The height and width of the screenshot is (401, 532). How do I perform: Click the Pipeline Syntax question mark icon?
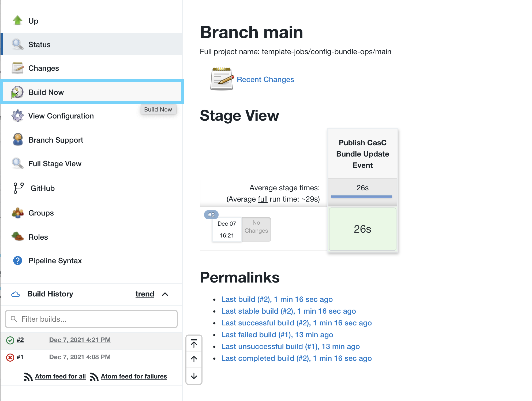point(18,261)
